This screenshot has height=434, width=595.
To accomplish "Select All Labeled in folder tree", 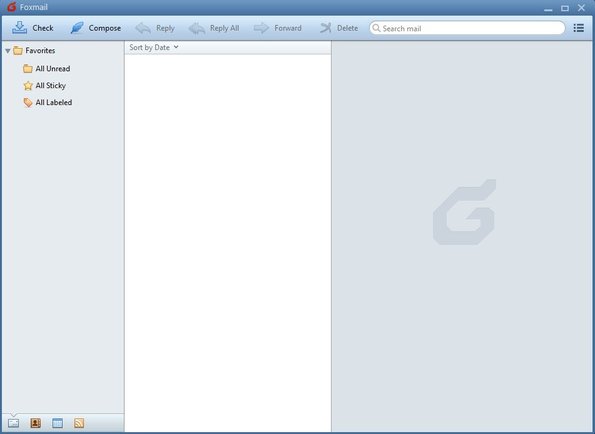I will pos(54,102).
